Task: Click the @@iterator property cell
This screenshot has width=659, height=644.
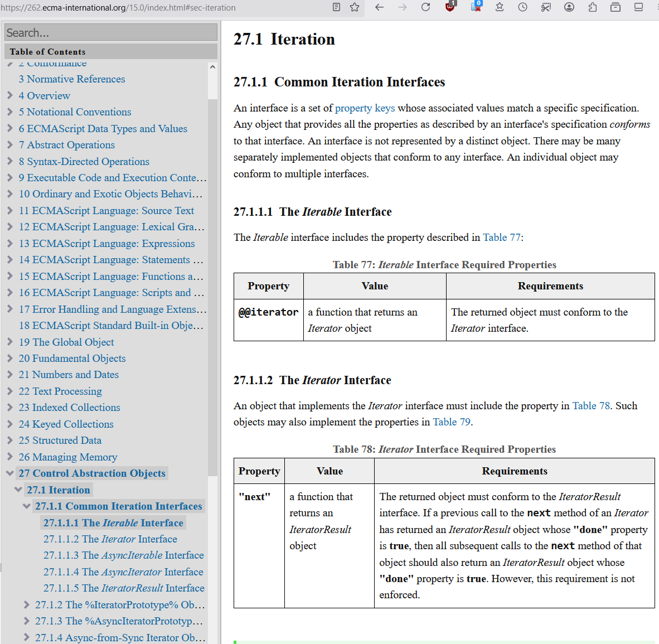Action: [x=269, y=320]
